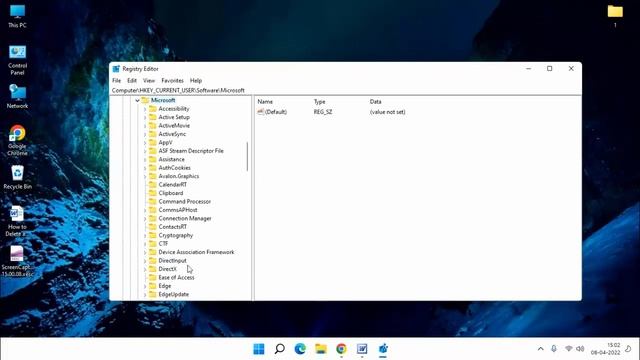Open the Help menu
This screenshot has width=640, height=360.
coord(196,81)
